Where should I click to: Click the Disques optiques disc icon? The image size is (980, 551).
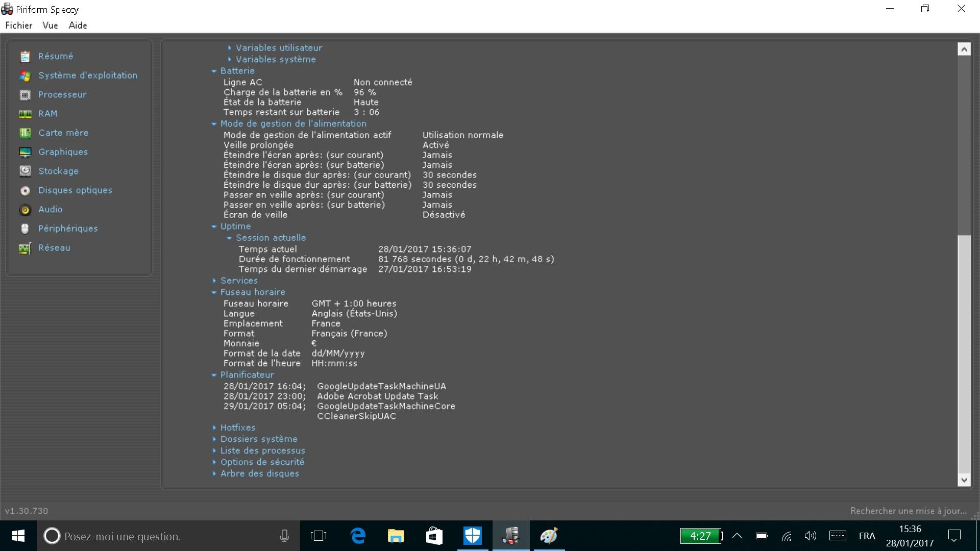pos(25,190)
